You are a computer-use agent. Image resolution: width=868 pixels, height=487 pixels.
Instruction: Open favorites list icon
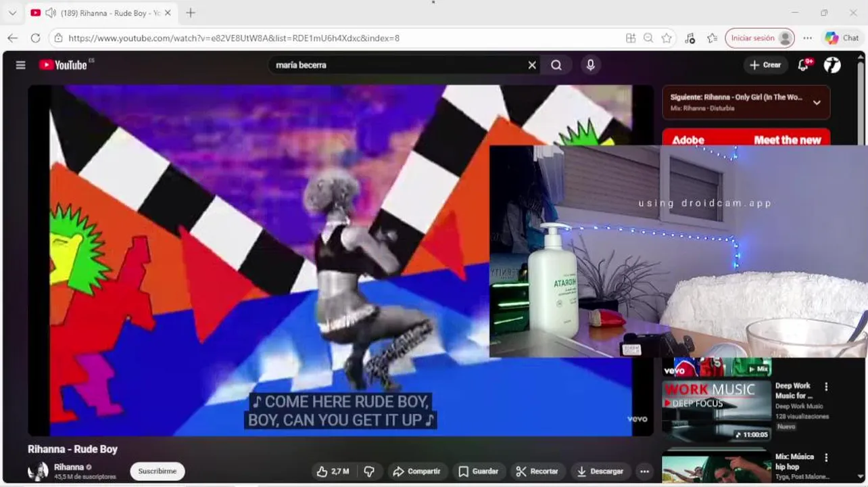click(x=712, y=38)
